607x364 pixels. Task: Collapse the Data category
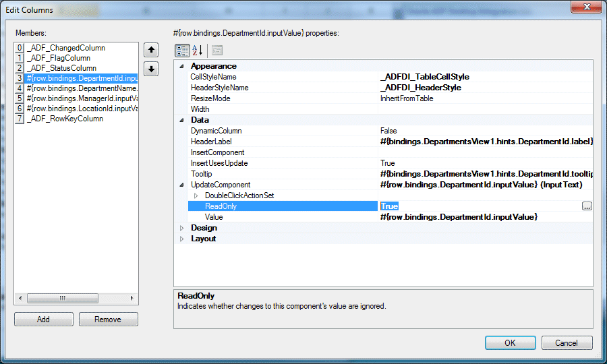pyautogui.click(x=181, y=120)
